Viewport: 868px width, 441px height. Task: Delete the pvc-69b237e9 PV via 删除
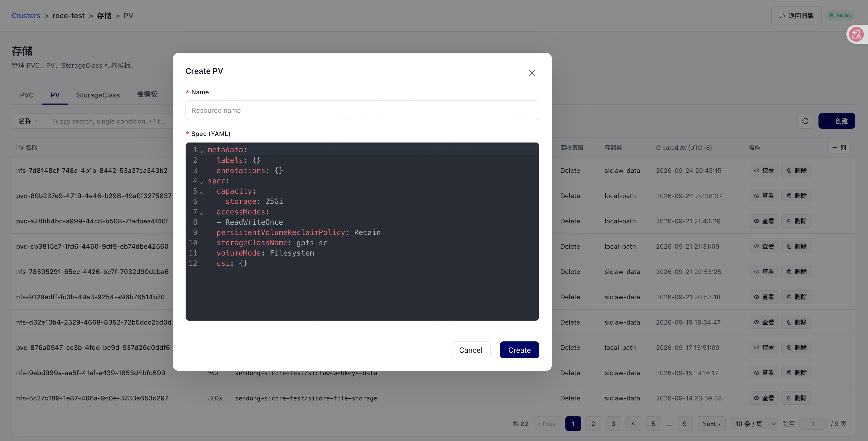tap(796, 195)
